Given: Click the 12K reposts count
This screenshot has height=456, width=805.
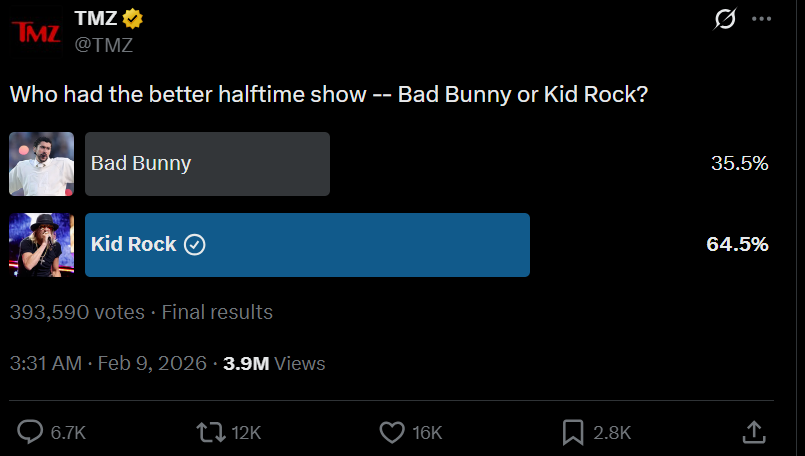Looking at the screenshot, I should [246, 433].
